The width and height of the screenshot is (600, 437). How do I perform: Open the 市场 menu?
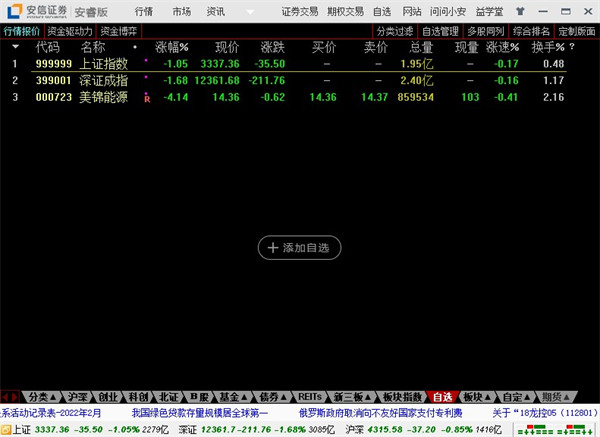coord(181,12)
